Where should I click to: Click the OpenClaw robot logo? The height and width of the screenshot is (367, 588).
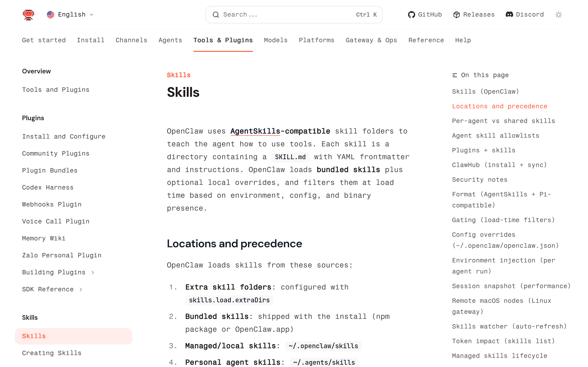28,14
